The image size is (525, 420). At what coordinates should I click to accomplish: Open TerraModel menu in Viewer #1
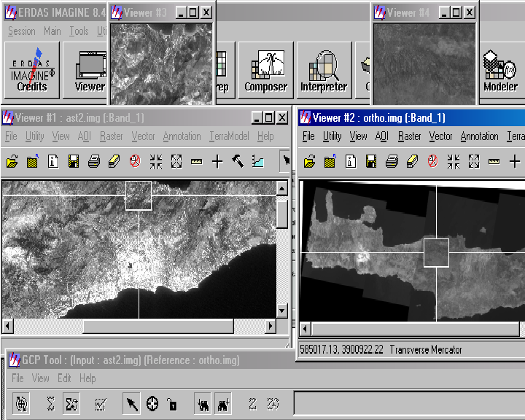coord(230,136)
